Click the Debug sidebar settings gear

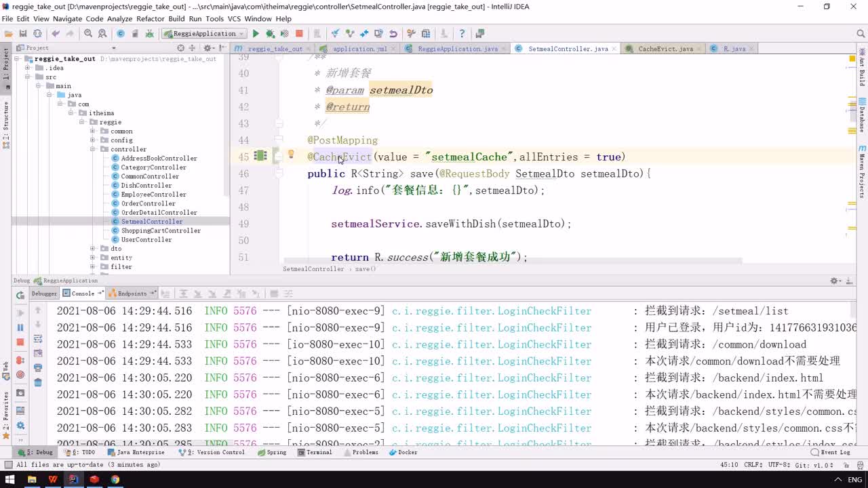[20, 426]
